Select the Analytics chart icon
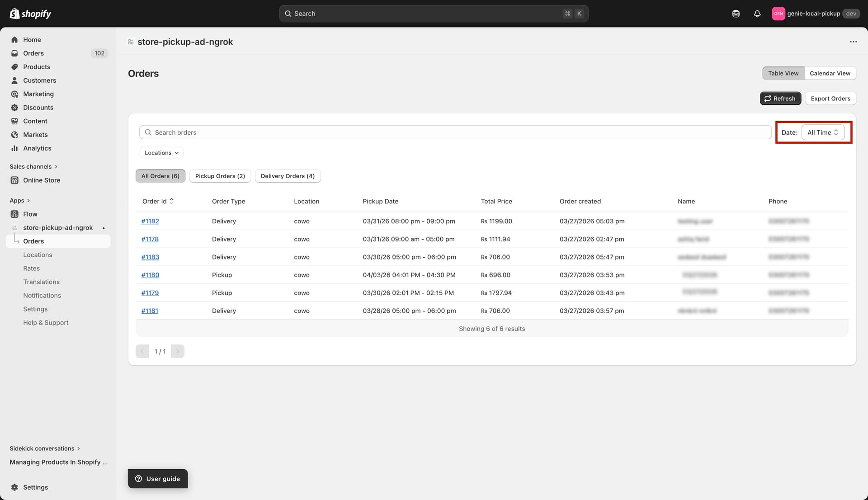This screenshot has height=500, width=868. pyautogui.click(x=15, y=148)
